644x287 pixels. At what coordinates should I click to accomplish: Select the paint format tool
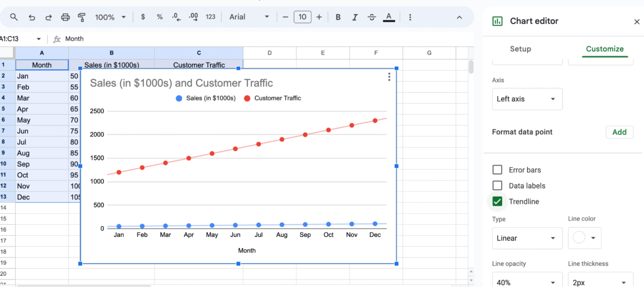(82, 17)
